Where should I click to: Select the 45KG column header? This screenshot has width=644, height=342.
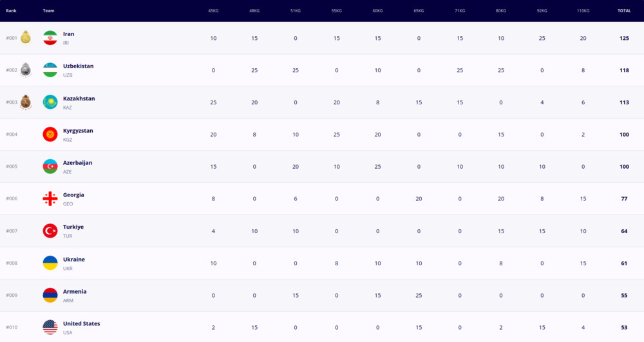click(x=213, y=11)
